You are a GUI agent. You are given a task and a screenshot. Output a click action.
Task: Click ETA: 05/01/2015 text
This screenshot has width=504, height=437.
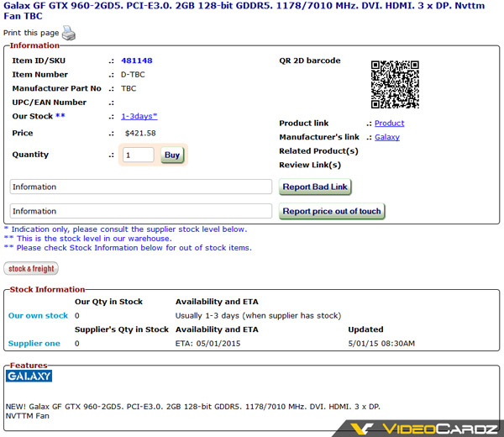pyautogui.click(x=207, y=344)
